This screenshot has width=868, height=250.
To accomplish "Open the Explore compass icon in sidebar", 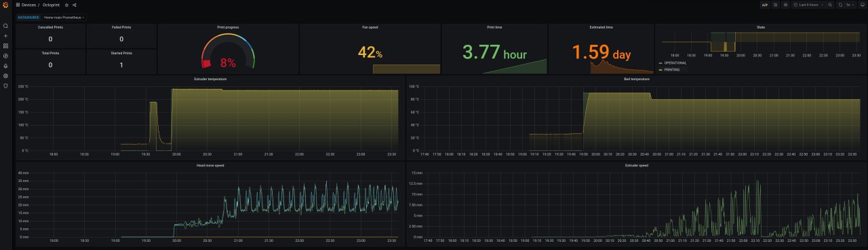I will pos(5,56).
